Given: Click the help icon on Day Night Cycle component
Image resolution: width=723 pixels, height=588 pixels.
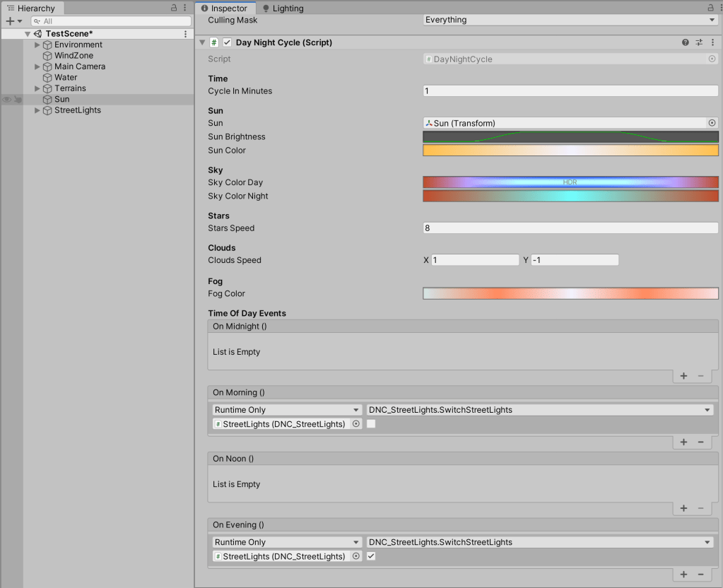Looking at the screenshot, I should pyautogui.click(x=685, y=42).
